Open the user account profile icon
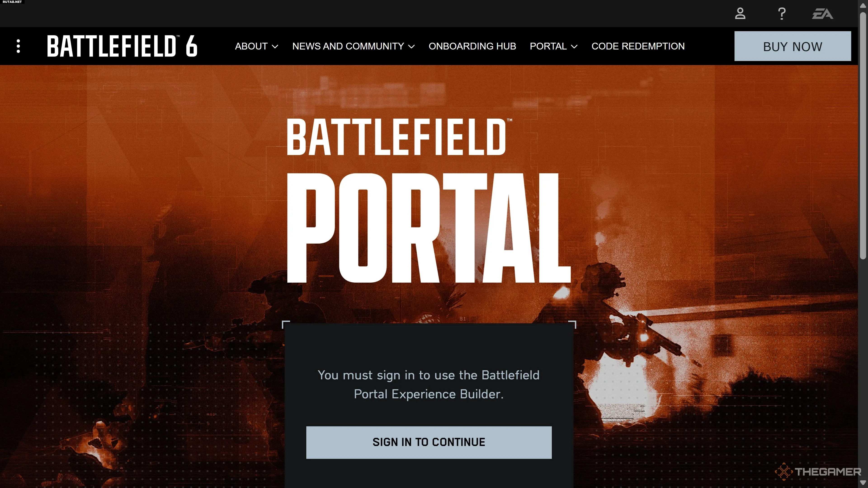Image resolution: width=868 pixels, height=488 pixels. tap(740, 14)
